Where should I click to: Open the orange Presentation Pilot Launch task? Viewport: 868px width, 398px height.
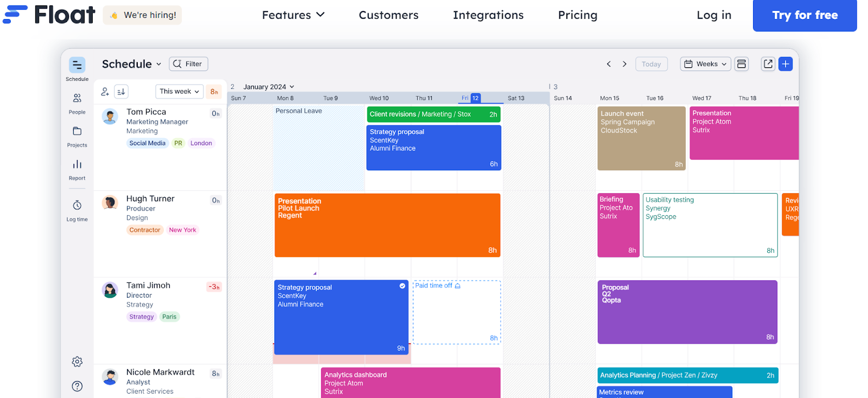(x=387, y=225)
